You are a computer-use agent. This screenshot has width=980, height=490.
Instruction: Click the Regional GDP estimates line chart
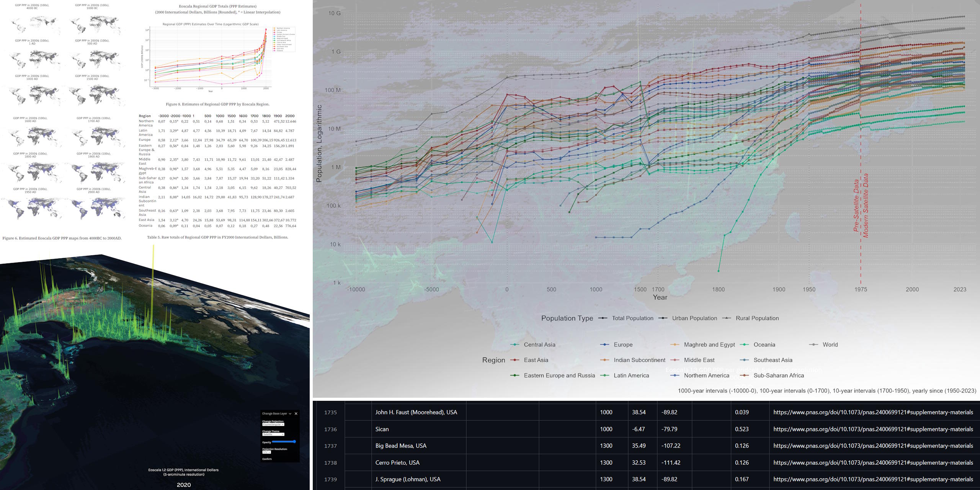point(210,57)
